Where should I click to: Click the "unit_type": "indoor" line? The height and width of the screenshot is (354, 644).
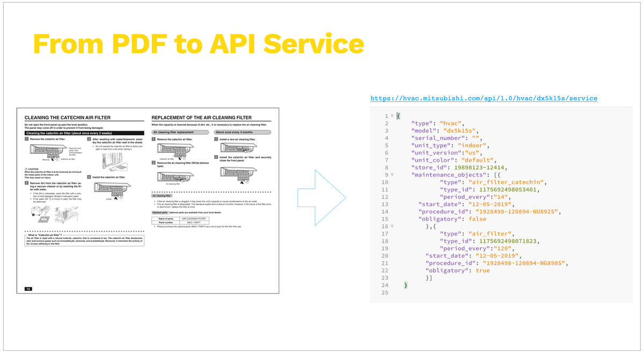click(x=451, y=145)
